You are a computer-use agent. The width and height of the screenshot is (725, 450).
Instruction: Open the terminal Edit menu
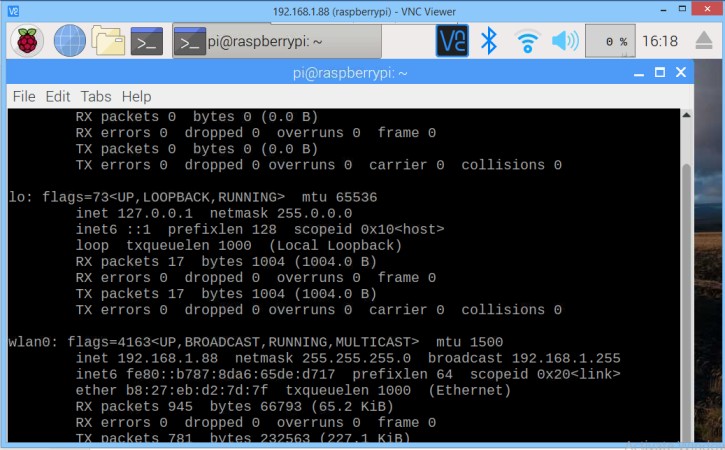pyautogui.click(x=57, y=96)
